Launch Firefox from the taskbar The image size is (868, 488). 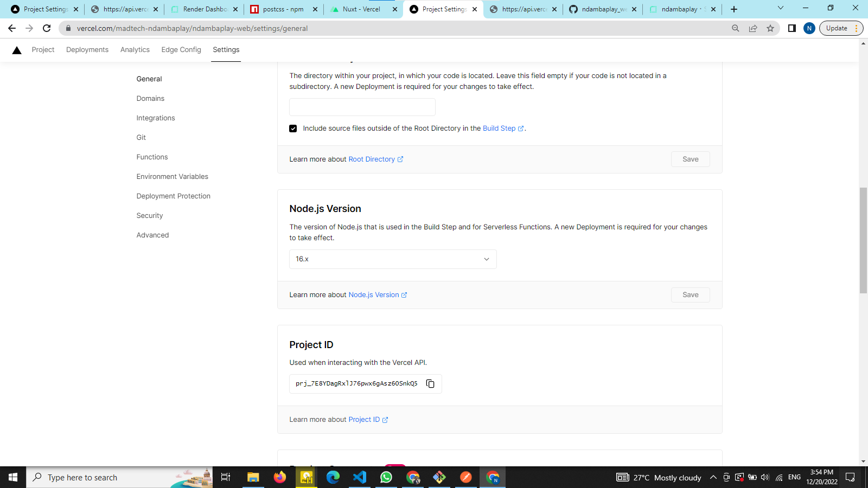click(280, 477)
